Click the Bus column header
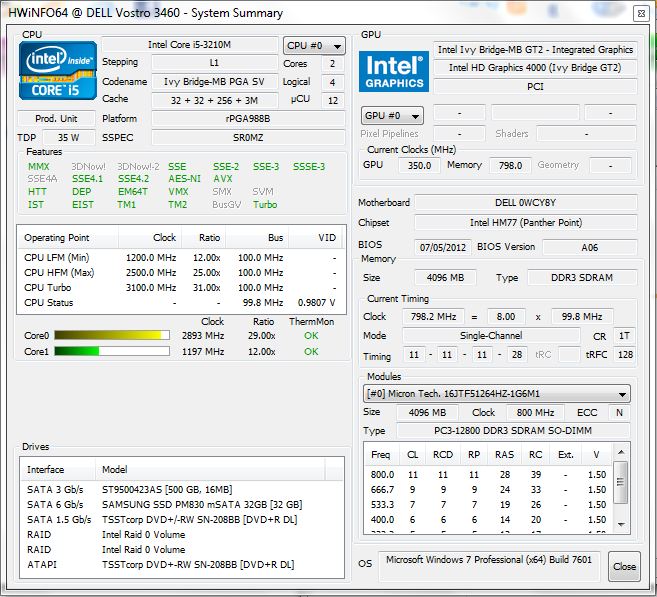The width and height of the screenshot is (657, 597). tap(257, 238)
